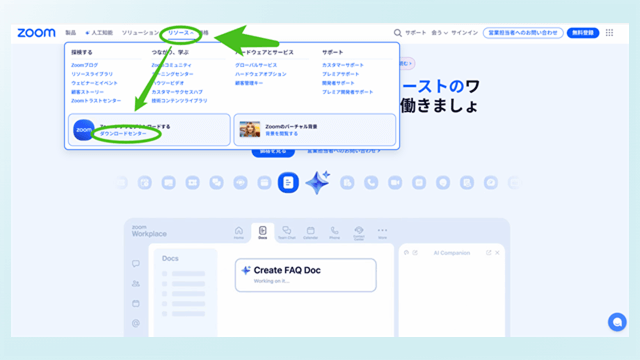Switch to the Contact Center tab in Workplace
Screen dimensions: 640x360
[359, 233]
